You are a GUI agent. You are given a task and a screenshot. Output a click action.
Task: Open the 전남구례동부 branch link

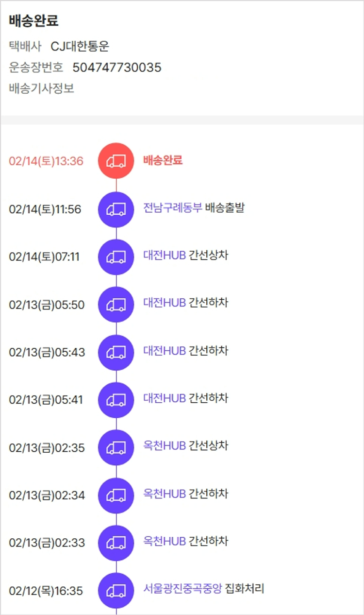[x=172, y=208]
